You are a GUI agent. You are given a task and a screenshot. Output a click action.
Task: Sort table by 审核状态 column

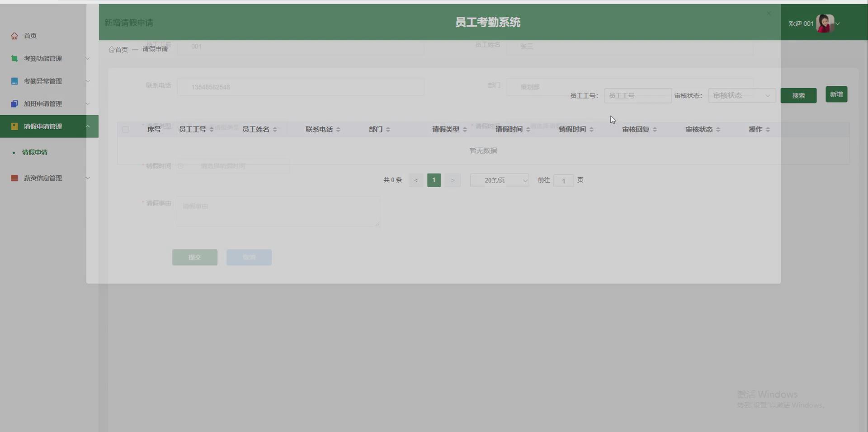click(x=718, y=130)
